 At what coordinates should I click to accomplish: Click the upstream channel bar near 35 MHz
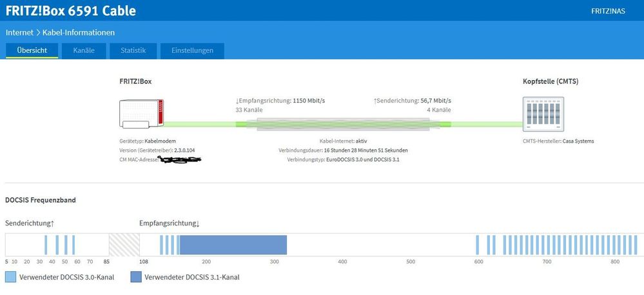click(x=46, y=245)
